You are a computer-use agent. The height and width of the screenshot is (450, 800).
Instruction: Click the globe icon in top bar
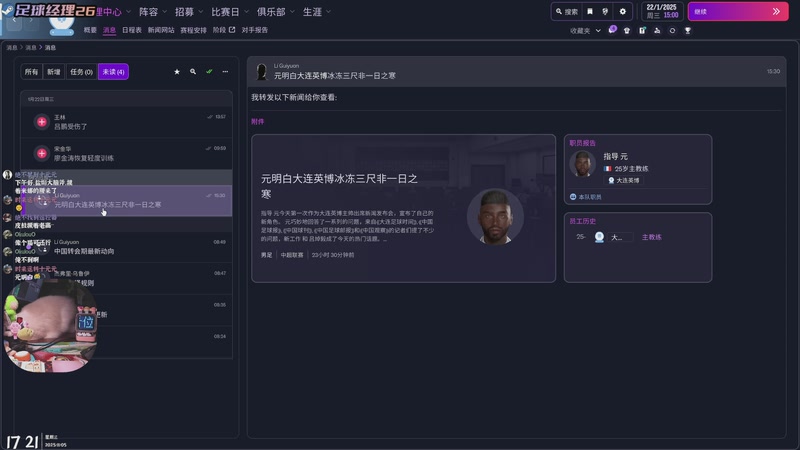pos(605,11)
